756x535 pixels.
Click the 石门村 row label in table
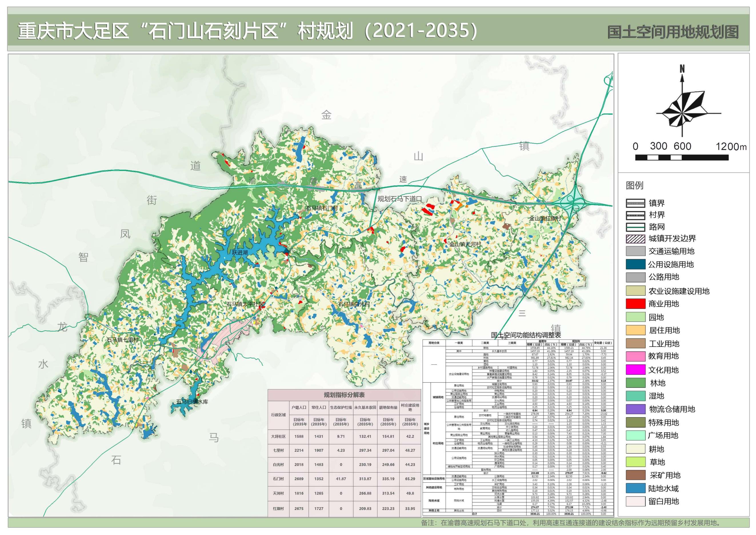[x=279, y=479]
